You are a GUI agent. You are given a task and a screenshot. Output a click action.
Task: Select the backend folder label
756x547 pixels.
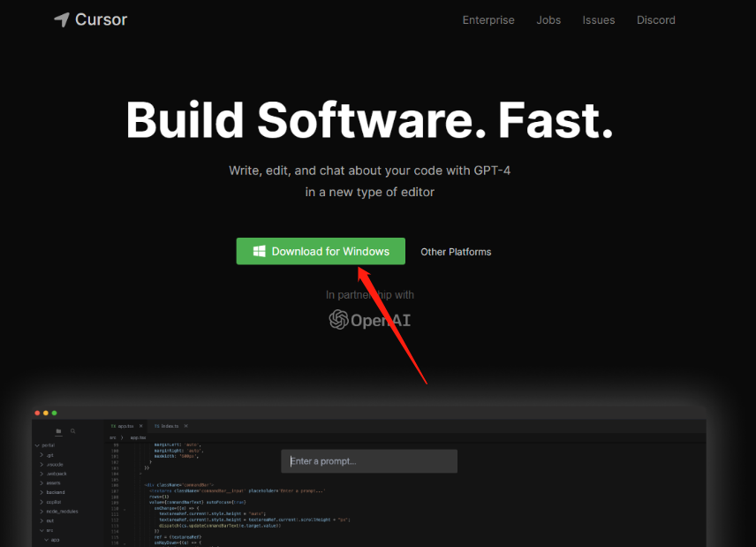coord(56,492)
